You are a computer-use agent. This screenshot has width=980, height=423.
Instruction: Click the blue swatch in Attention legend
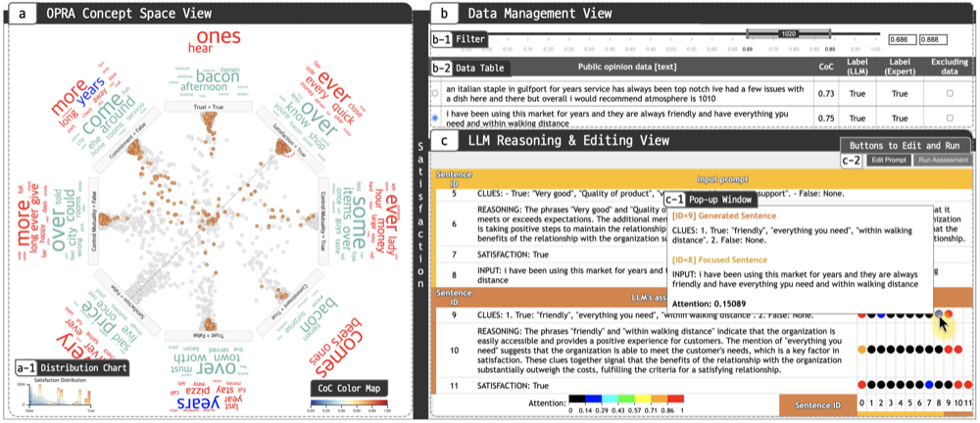pyautogui.click(x=593, y=398)
